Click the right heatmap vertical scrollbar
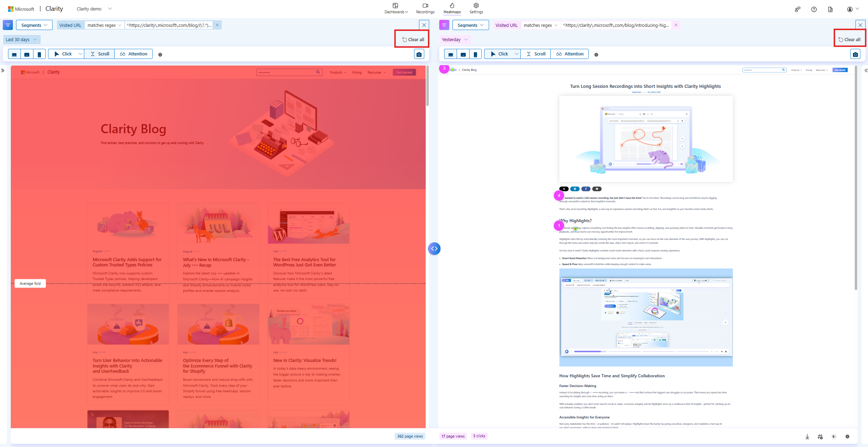Screen dimensions: 868x447 click(856, 178)
